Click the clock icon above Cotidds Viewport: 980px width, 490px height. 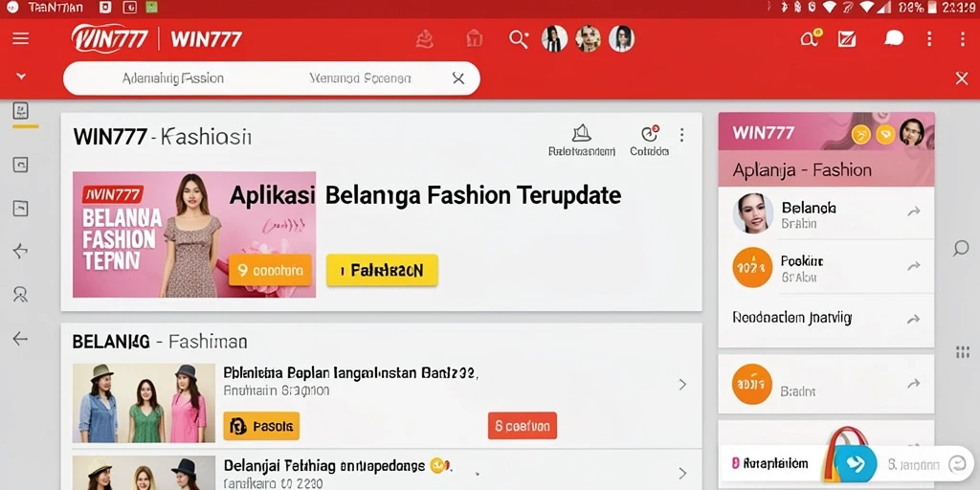(650, 134)
